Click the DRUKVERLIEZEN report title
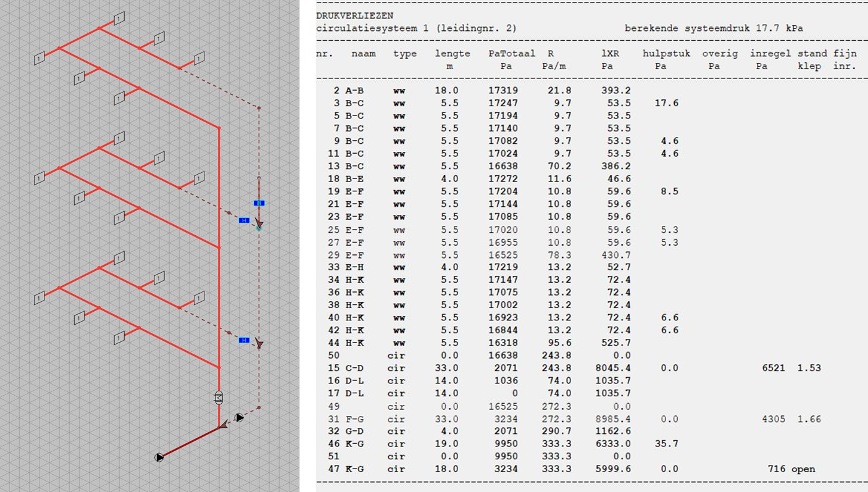Image resolution: width=868 pixels, height=492 pixels. coord(354,15)
